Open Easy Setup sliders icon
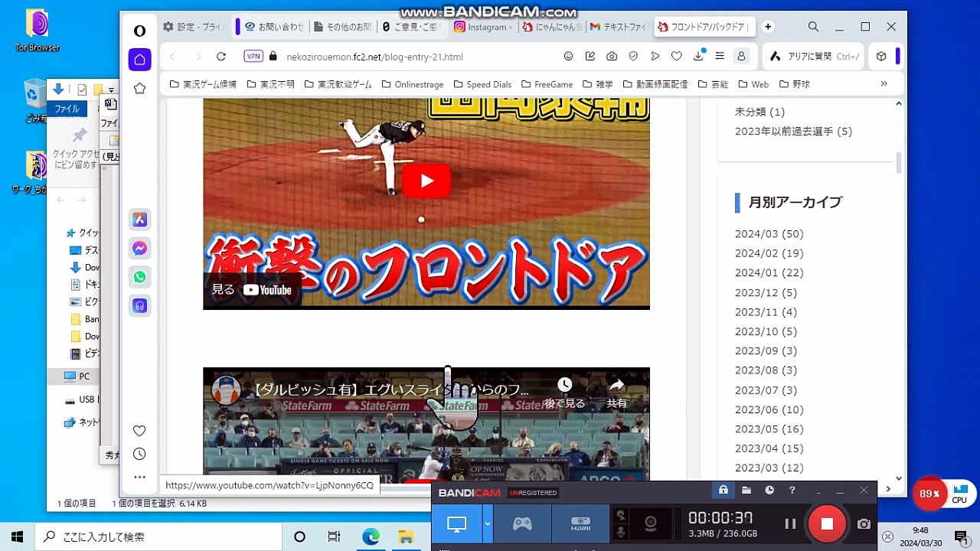Image resolution: width=980 pixels, height=551 pixels. (x=720, y=57)
